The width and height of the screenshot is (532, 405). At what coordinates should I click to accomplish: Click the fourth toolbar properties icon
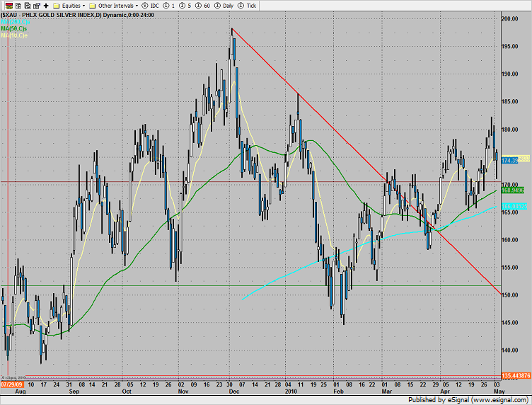click(35, 5)
